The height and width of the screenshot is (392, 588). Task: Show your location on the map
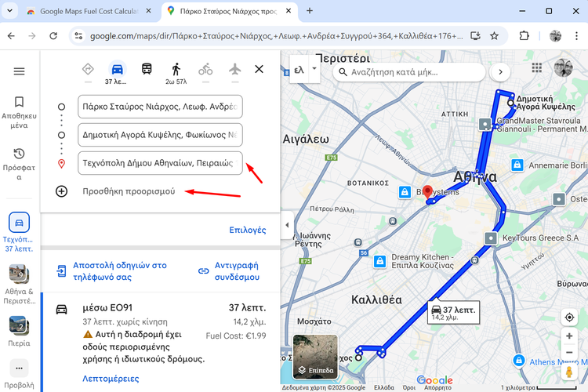point(569,318)
